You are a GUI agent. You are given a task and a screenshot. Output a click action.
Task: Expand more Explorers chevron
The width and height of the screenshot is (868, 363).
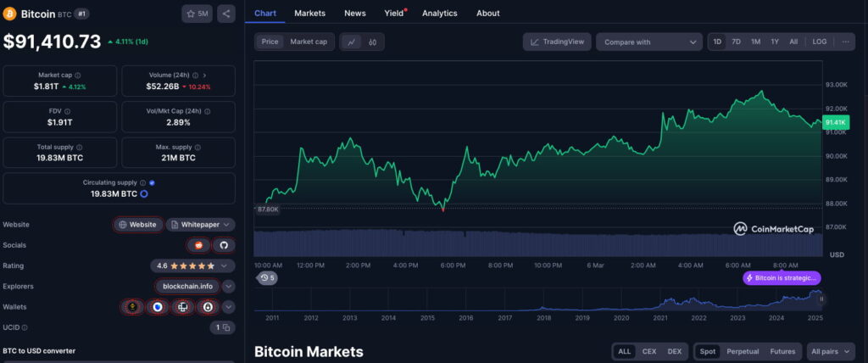click(x=229, y=287)
